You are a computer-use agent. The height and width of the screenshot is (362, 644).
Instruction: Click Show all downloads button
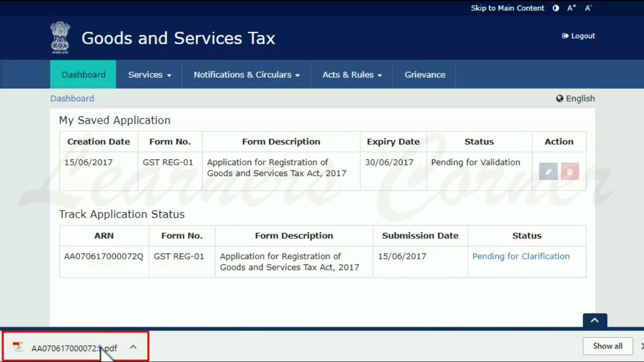click(607, 346)
